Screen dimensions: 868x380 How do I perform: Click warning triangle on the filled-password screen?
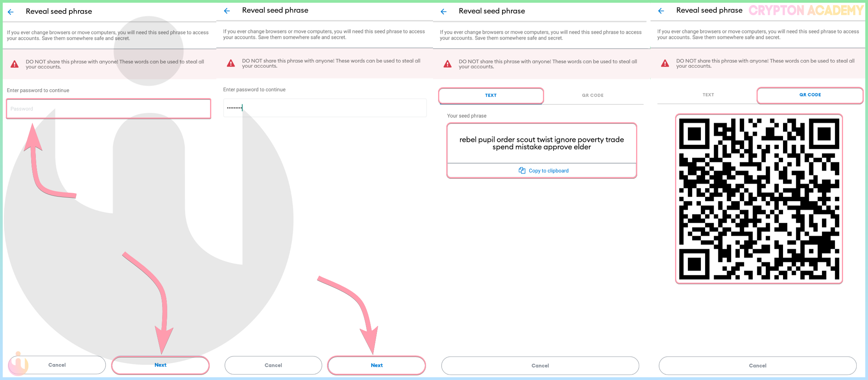pos(231,63)
